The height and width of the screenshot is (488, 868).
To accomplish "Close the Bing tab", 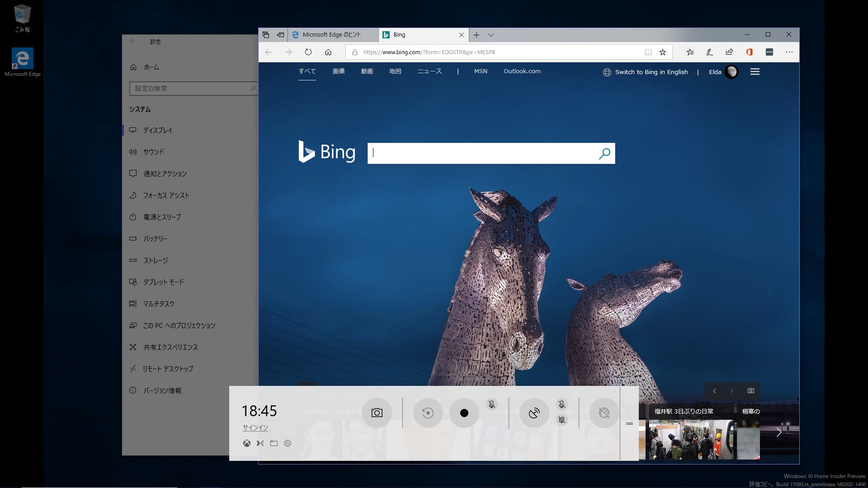I will click(462, 35).
